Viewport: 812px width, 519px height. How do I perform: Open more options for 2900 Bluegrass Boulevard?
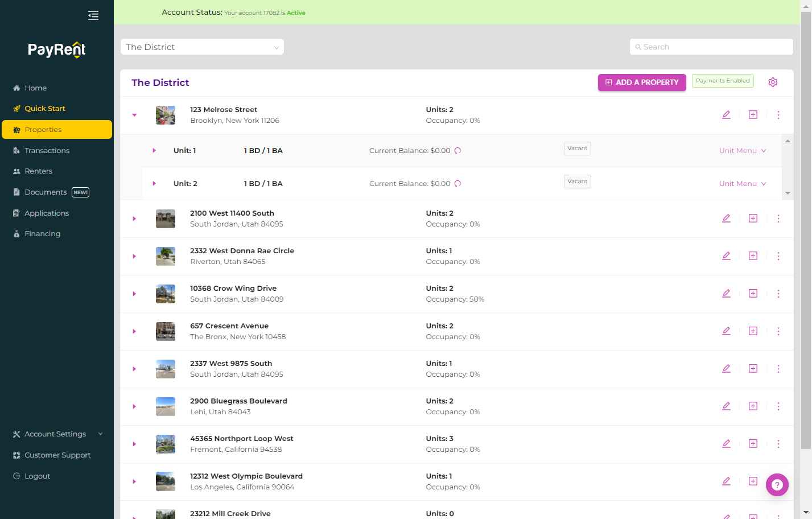778,406
